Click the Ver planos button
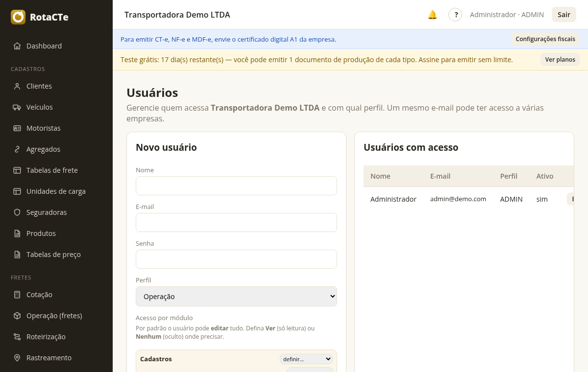The width and height of the screenshot is (588, 372). click(x=560, y=60)
